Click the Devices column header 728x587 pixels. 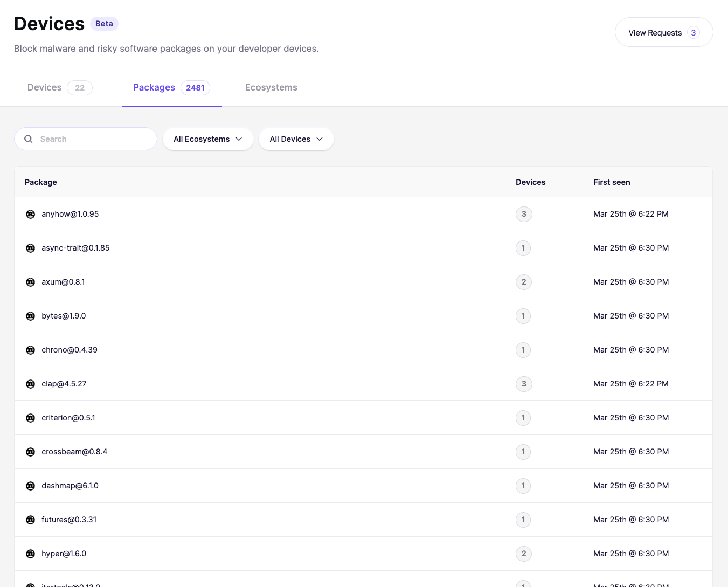click(530, 182)
